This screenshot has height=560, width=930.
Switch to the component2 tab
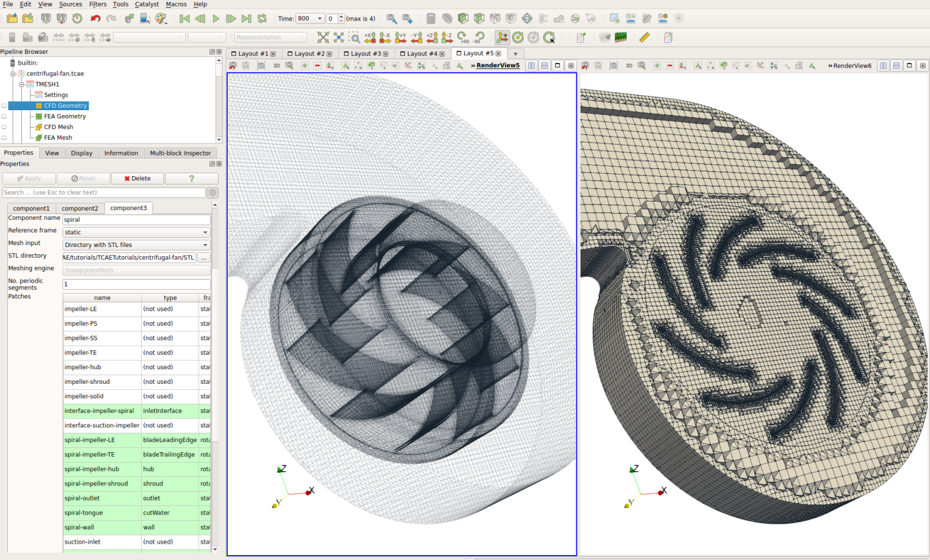click(x=81, y=208)
